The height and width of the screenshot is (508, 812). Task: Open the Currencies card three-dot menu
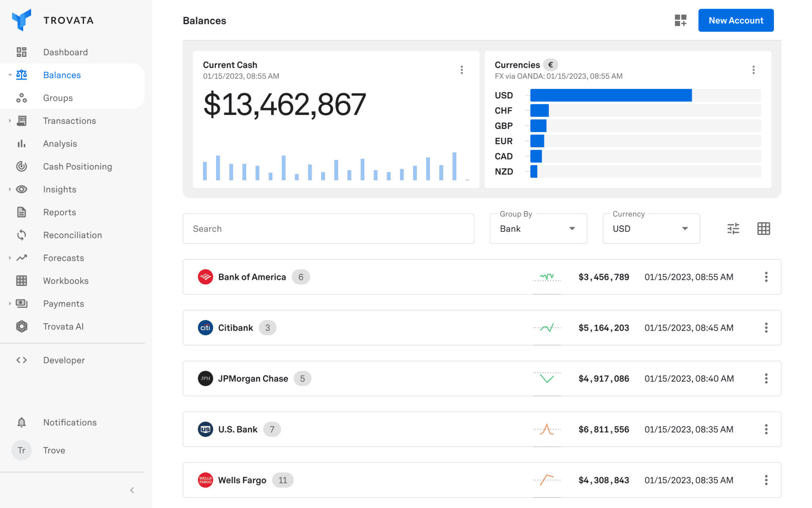[x=753, y=70]
